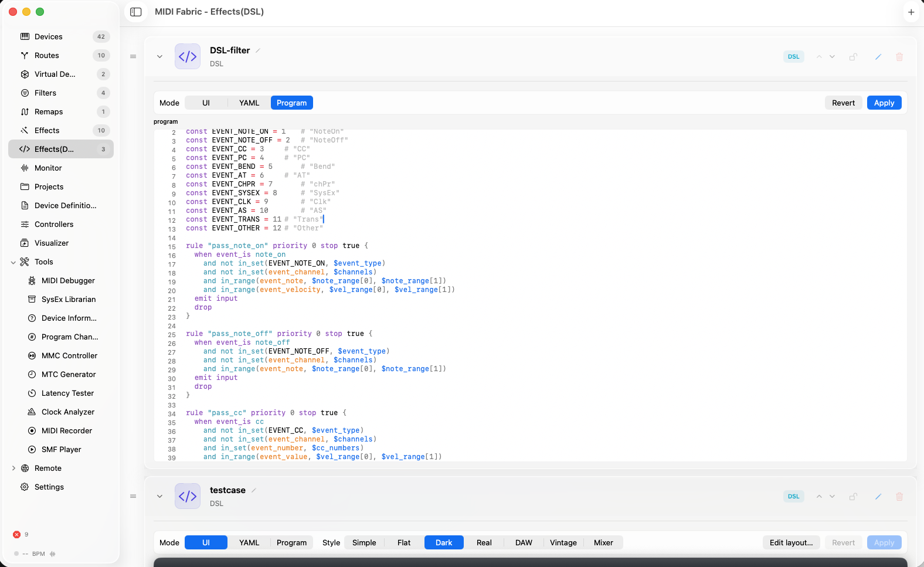Screen dimensions: 924x567
Task: Choose Flat style for testcase
Action: (x=404, y=542)
